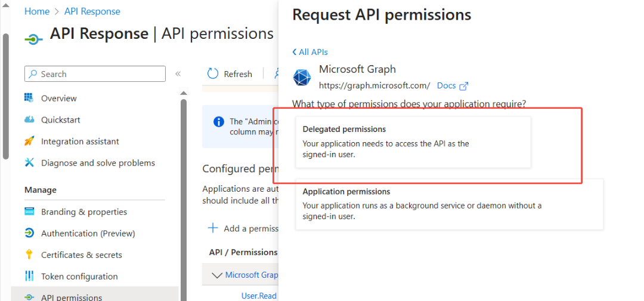The image size is (644, 301).
Task: Click the Diagnose and solve problems icon
Action: (x=29, y=163)
